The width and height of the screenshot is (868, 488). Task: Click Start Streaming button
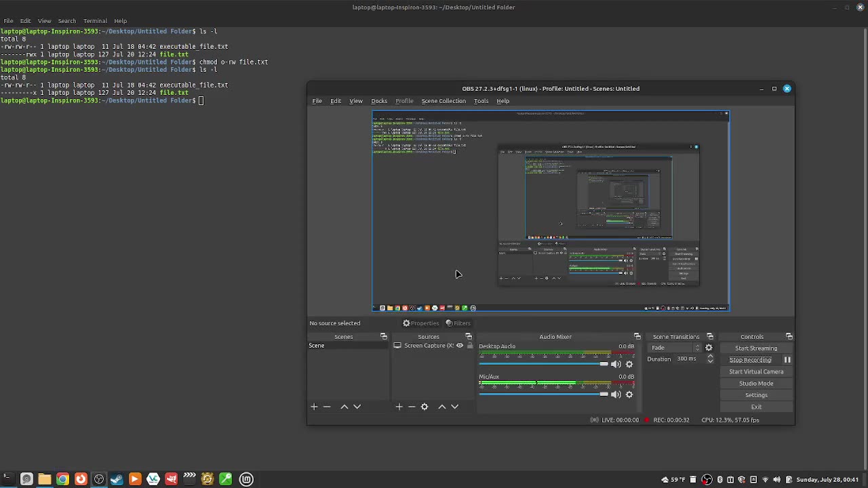pos(756,348)
